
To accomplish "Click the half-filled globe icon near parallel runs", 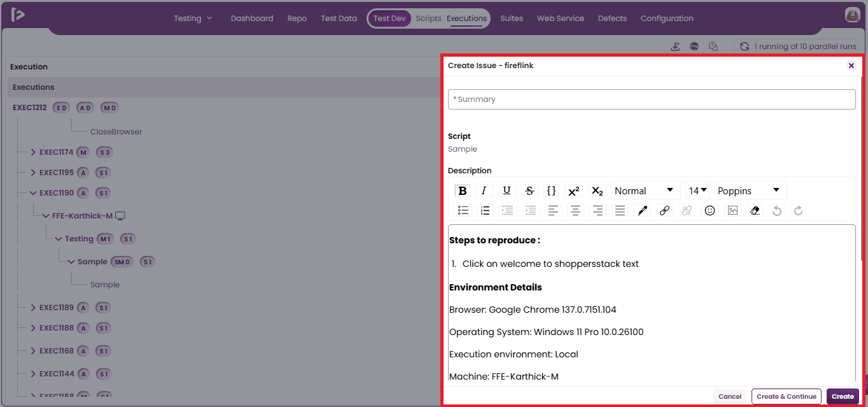I will (x=694, y=46).
